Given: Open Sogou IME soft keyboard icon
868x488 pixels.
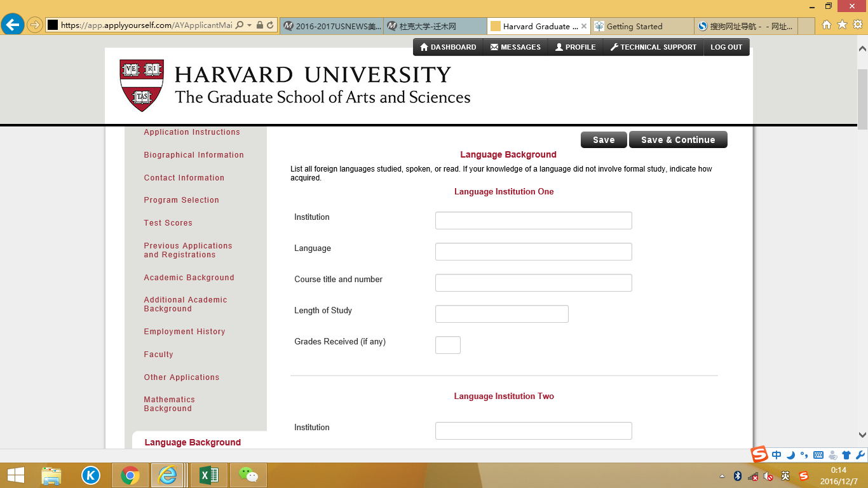Looking at the screenshot, I should click(x=818, y=455).
